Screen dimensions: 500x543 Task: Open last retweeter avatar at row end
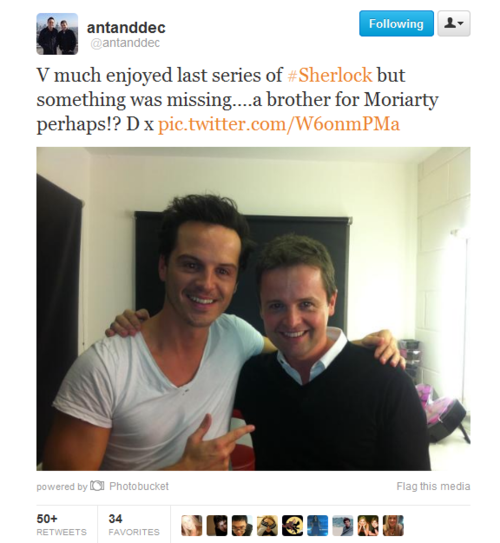(393, 525)
